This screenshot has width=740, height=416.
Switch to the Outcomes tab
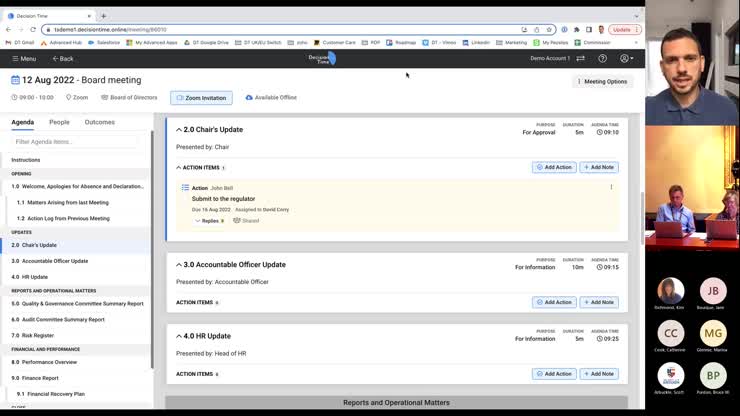click(99, 122)
